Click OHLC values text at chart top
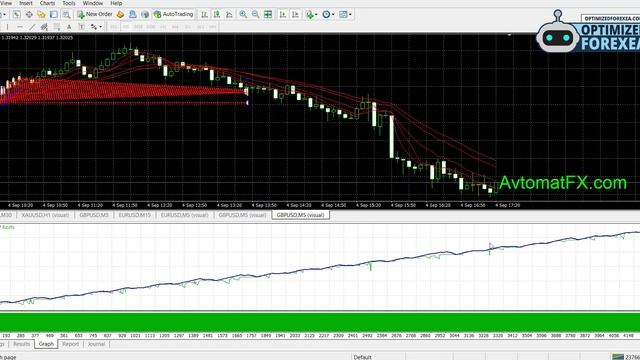The height and width of the screenshot is (360, 640). click(x=37, y=38)
